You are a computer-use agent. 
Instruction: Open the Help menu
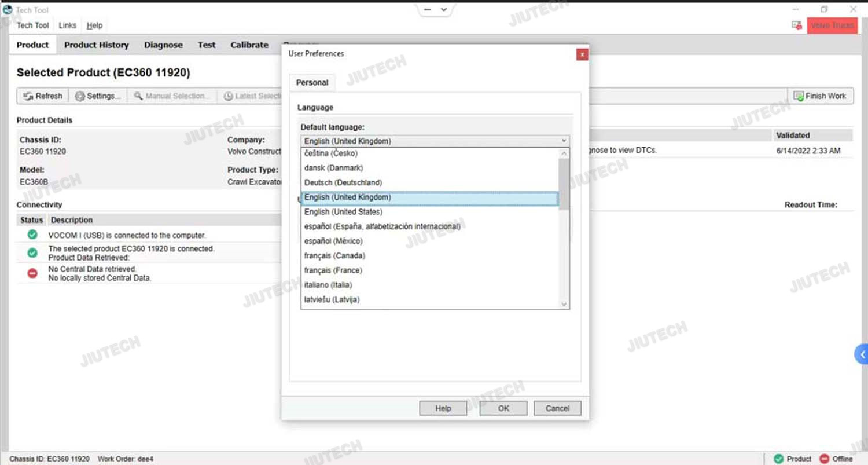[x=94, y=25]
